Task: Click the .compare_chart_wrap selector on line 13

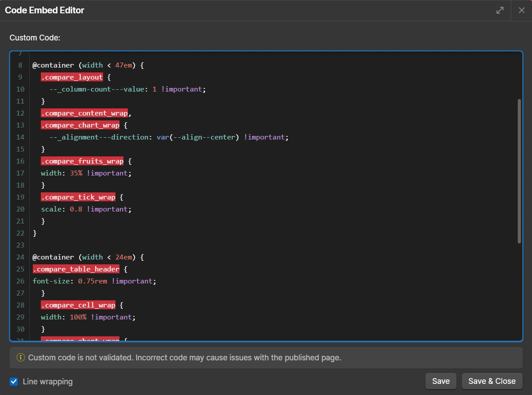Action: click(80, 125)
